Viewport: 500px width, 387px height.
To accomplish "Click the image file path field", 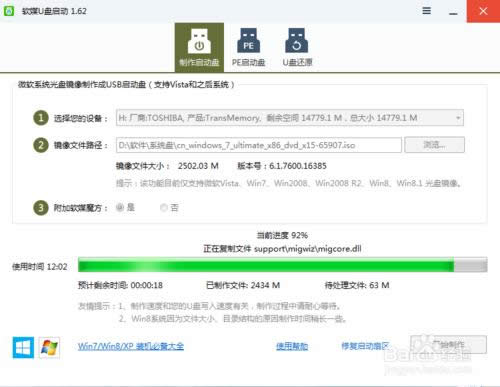I will click(x=259, y=145).
